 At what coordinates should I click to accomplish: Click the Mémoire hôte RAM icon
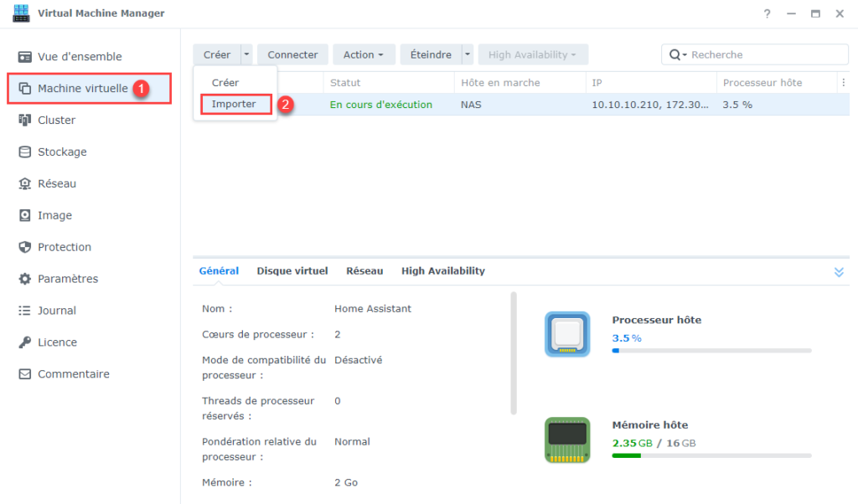567,440
